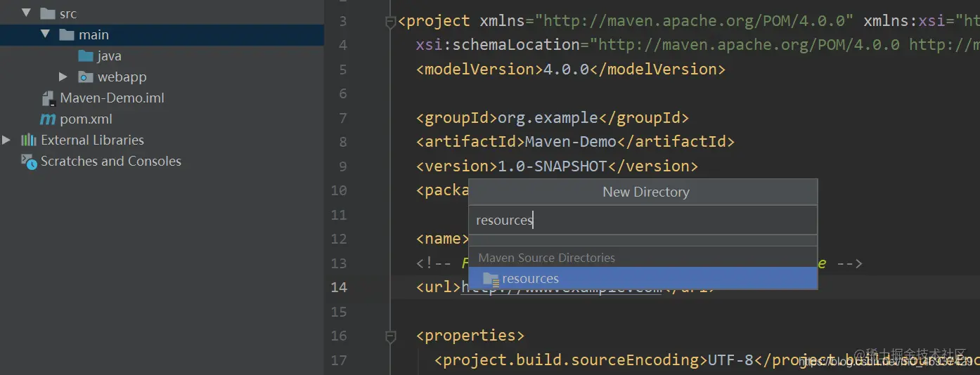This screenshot has height=375, width=980.
Task: Click the UTF-8 sourceEncoding value
Action: point(730,360)
